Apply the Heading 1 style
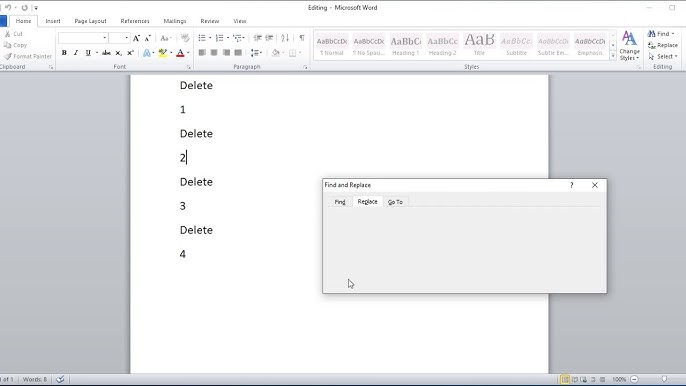Image resolution: width=686 pixels, height=386 pixels. [406, 45]
